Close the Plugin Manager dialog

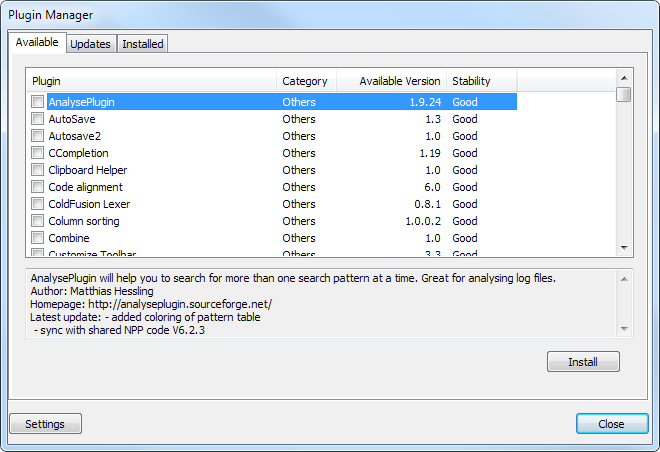611,424
